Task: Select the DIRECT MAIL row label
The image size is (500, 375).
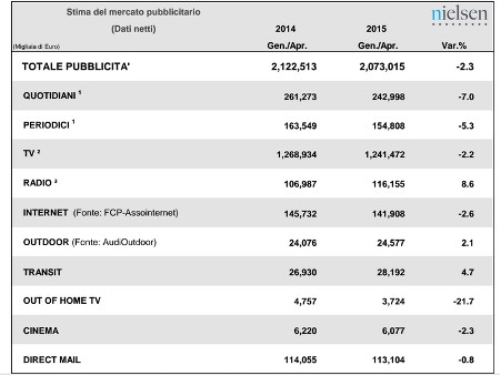Action: 52,360
